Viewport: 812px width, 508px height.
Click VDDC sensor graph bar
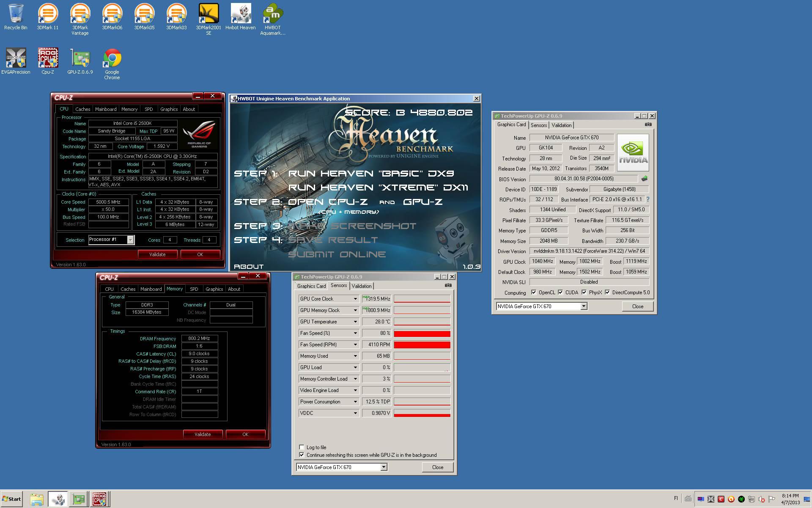[x=422, y=413]
